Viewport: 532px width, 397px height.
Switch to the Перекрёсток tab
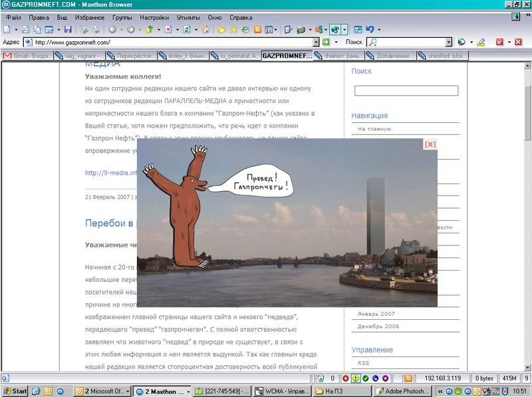pos(131,56)
